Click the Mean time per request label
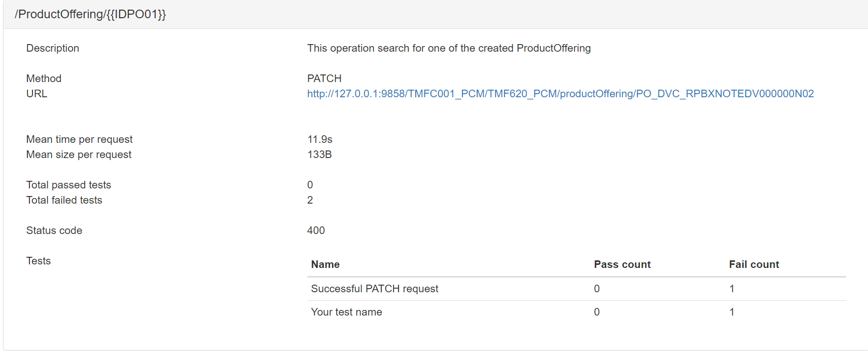This screenshot has width=868, height=351. coord(80,139)
